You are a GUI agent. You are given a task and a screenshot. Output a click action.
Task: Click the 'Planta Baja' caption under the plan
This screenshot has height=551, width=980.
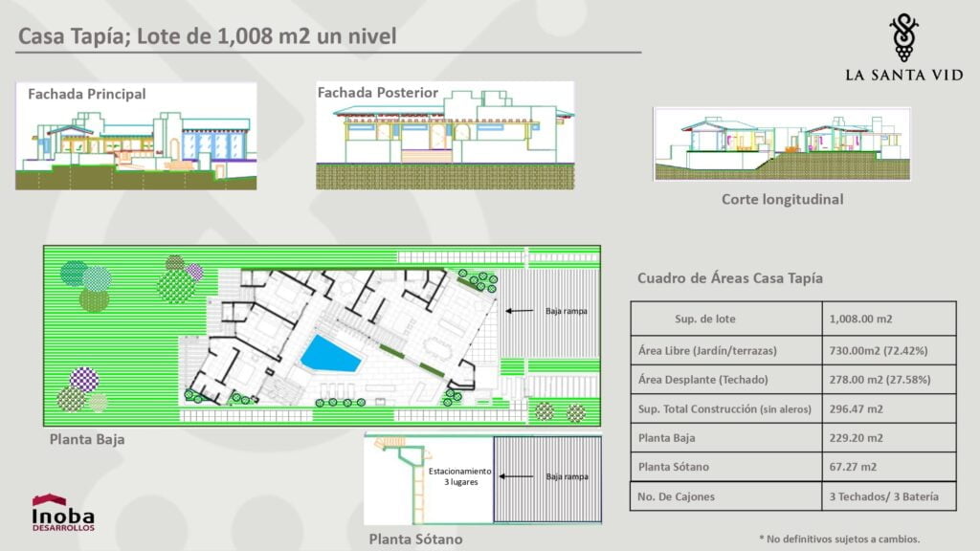pyautogui.click(x=87, y=439)
